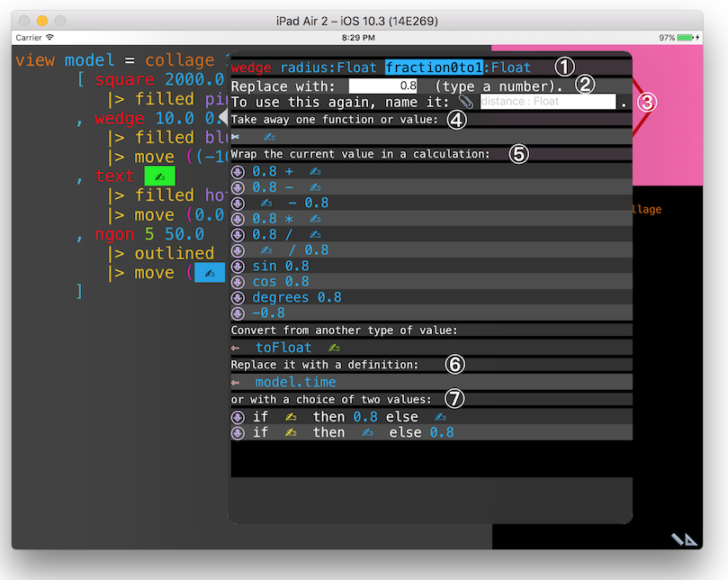Screen dimensions: 728x580
Task: Tap the 'outlined' keyword in the code
Action: 175,254
